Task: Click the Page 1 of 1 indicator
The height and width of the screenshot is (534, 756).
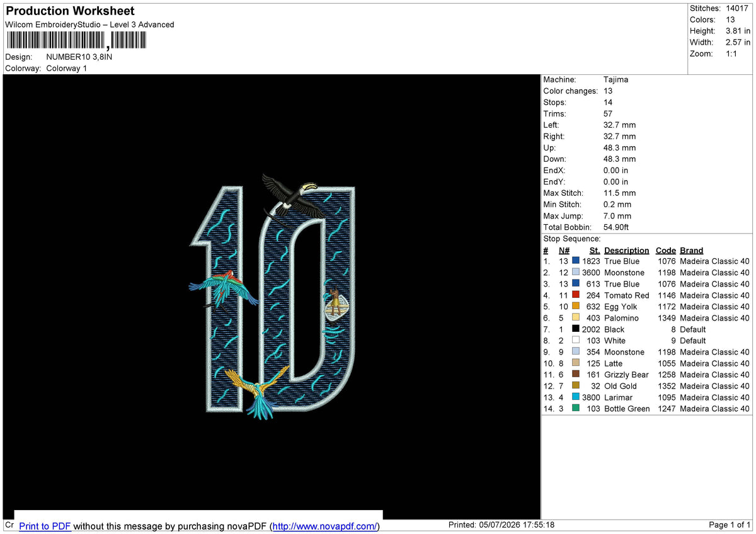Action: 730,525
